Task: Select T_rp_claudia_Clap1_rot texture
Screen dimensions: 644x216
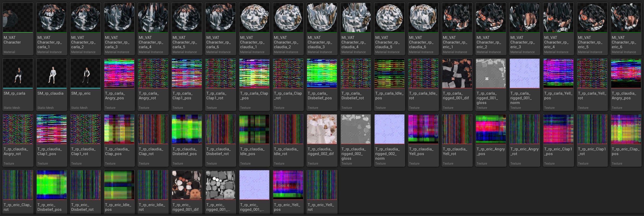Action: click(x=86, y=140)
